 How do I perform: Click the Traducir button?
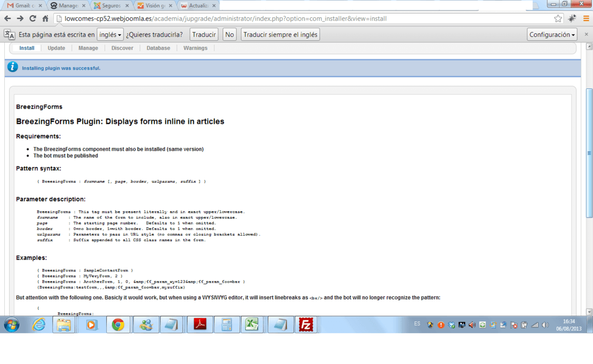204,35
